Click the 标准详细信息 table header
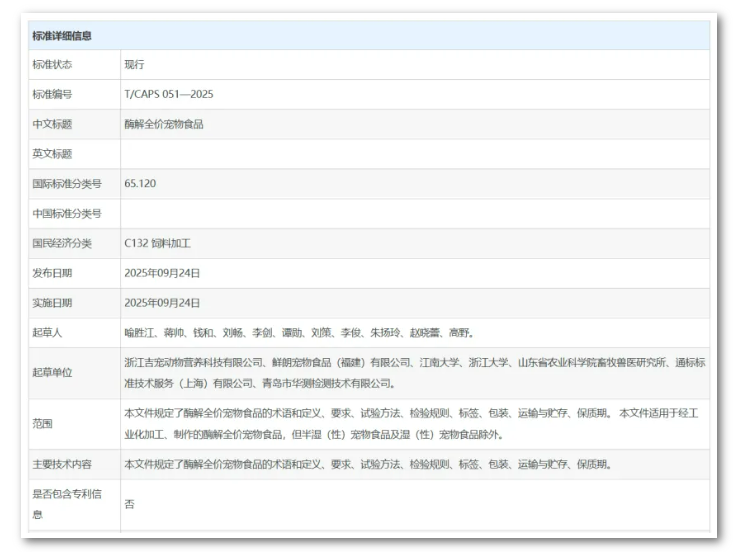The height and width of the screenshot is (552, 735). click(x=62, y=36)
